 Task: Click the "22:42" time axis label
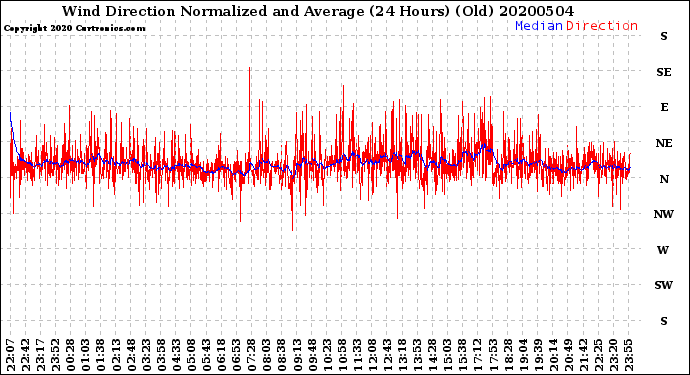(26, 355)
